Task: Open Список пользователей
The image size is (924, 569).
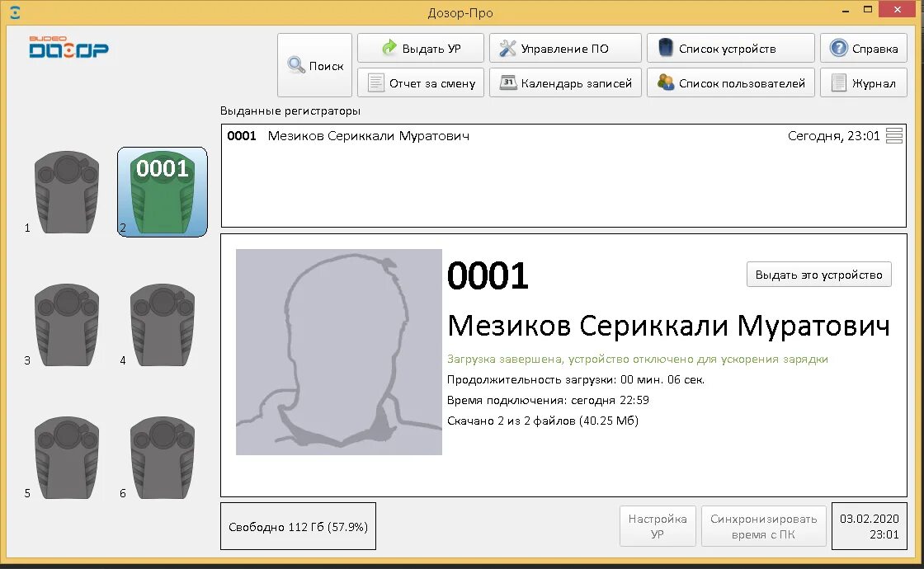Action: [731, 83]
